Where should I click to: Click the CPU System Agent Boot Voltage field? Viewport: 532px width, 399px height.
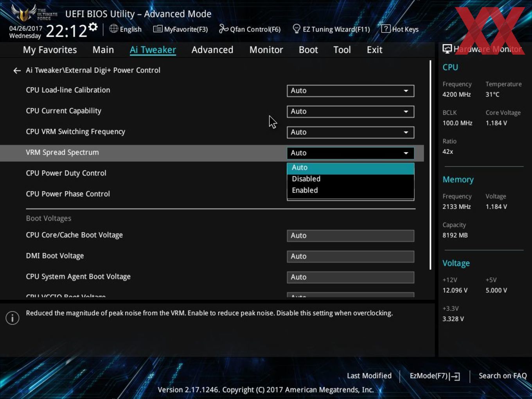350,277
